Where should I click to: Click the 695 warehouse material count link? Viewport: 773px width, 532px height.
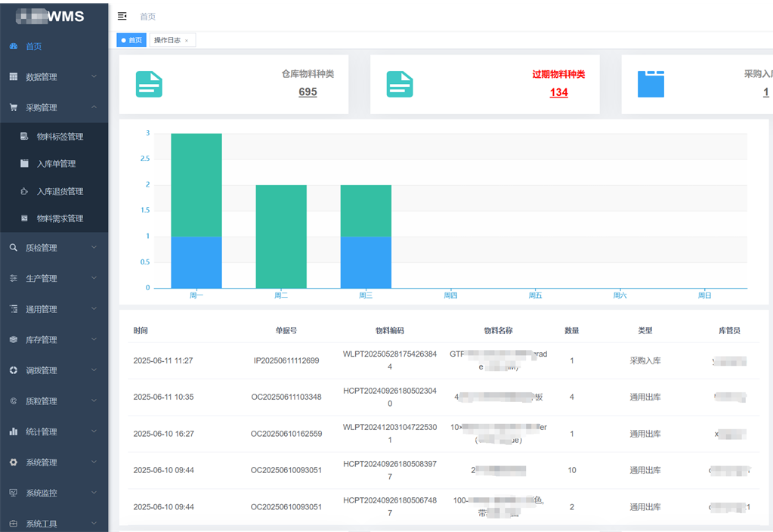[x=308, y=92]
